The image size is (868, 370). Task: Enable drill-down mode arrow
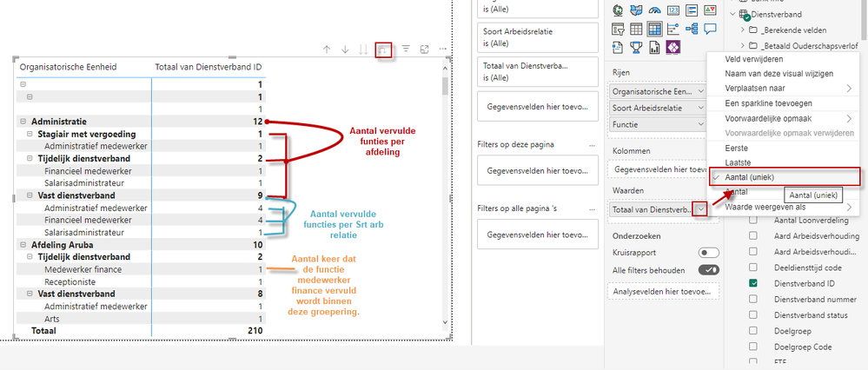click(x=346, y=50)
